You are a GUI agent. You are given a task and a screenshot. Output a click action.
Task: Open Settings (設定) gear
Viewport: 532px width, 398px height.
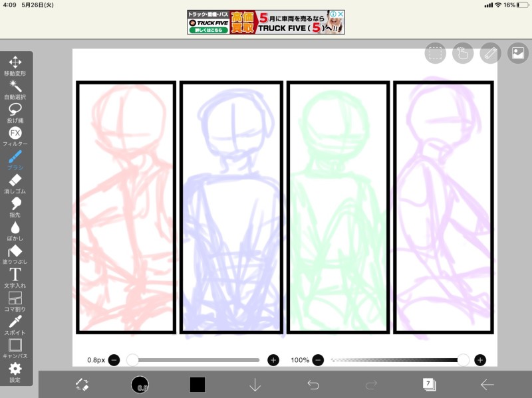tap(15, 373)
